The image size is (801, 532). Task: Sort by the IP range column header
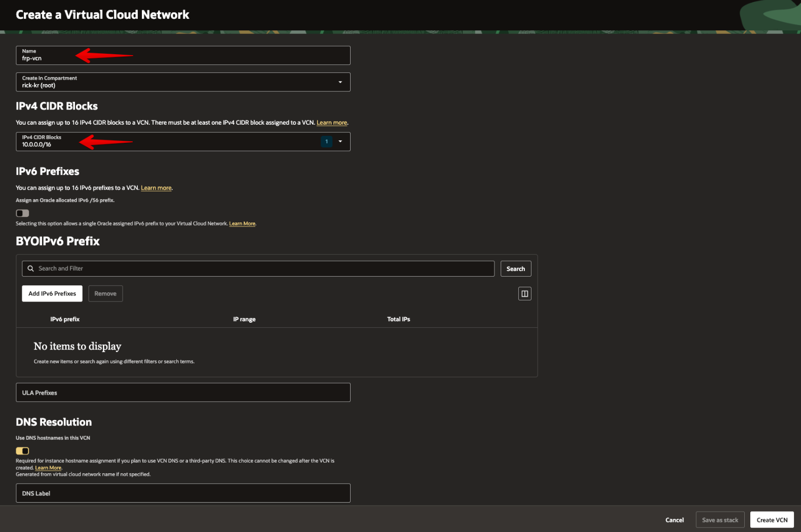pos(244,319)
